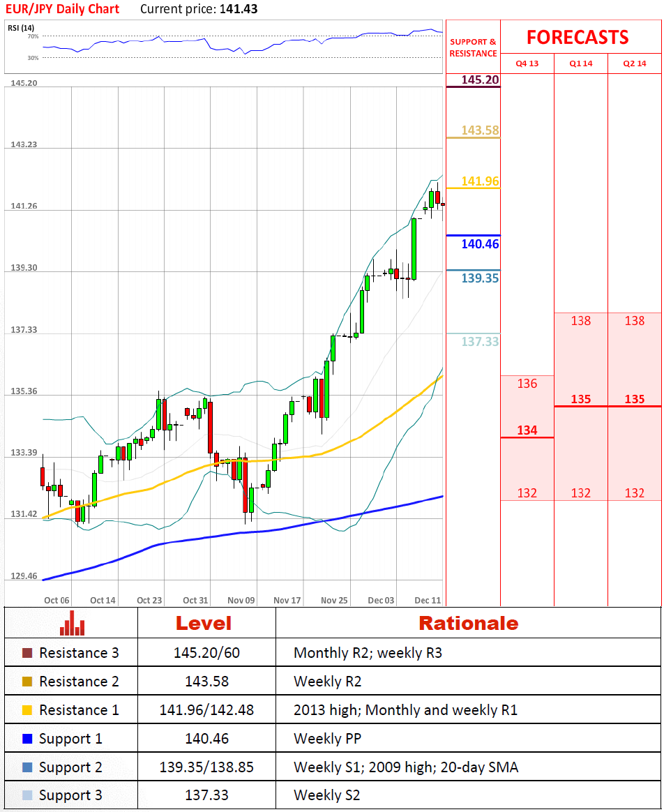Click the 135.36 price axis label
664x812 pixels.
[24, 391]
